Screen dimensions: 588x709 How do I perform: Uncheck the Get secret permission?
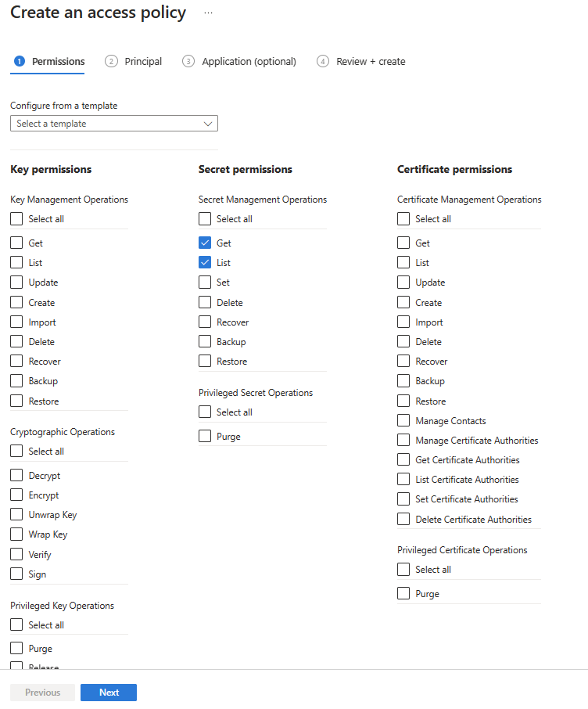tap(205, 243)
